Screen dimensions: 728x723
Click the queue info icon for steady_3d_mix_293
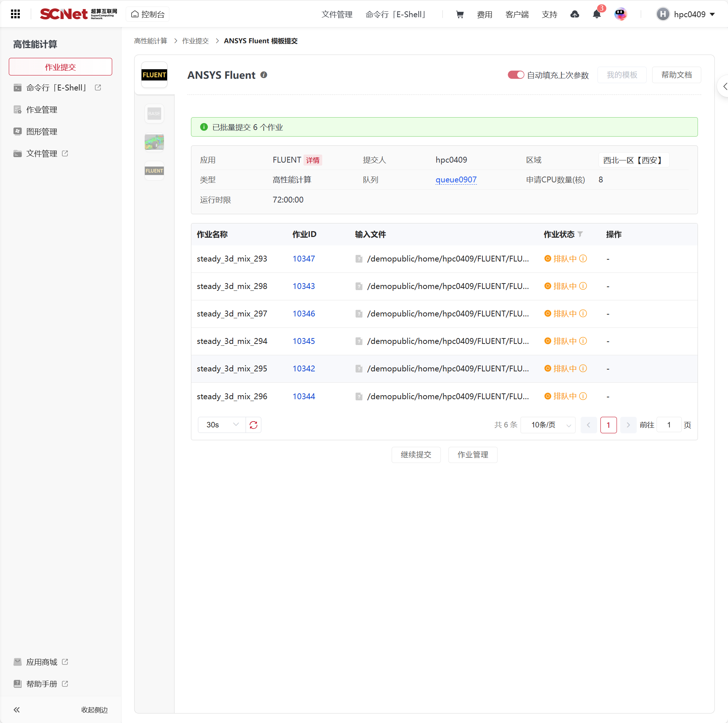pyautogui.click(x=583, y=259)
